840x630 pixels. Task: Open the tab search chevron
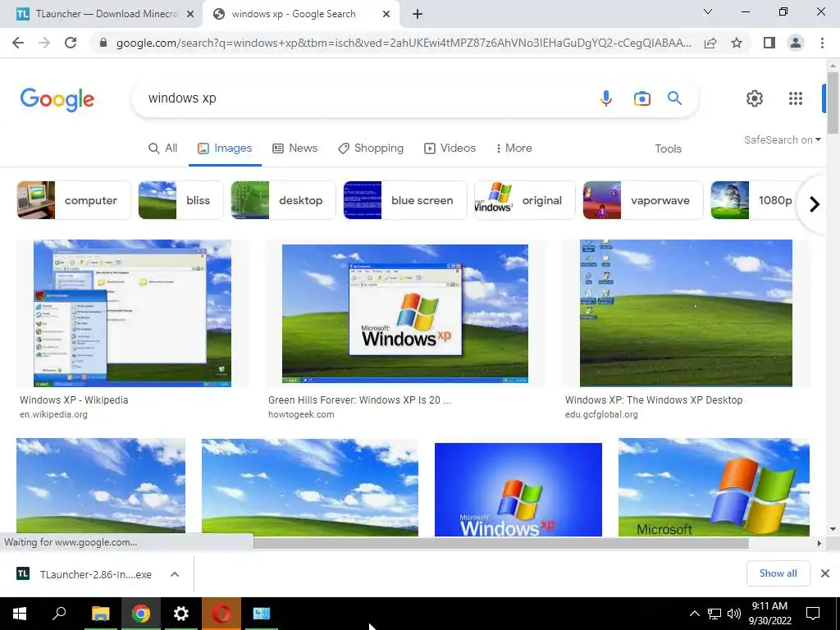[x=708, y=11]
